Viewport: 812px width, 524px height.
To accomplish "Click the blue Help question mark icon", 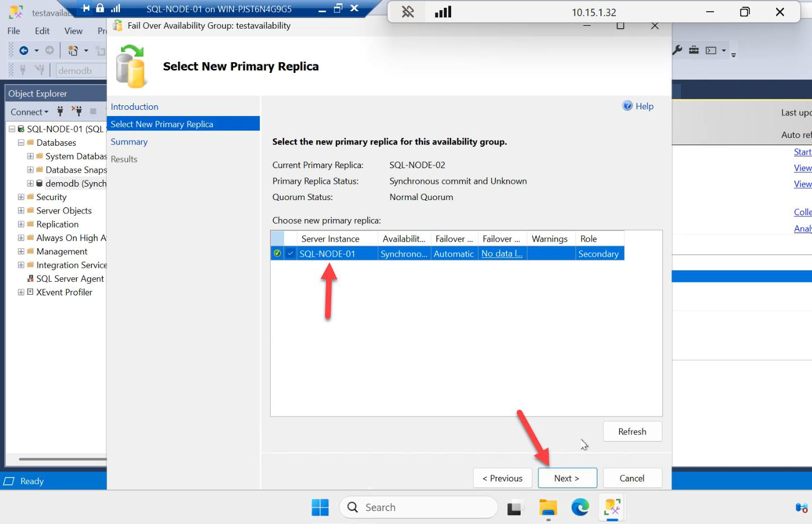I will tap(628, 106).
